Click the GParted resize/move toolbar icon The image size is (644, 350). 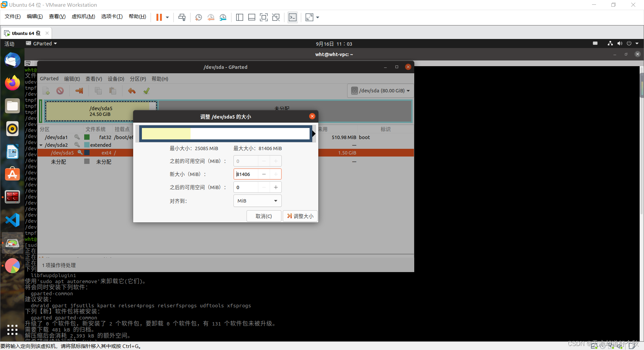tap(79, 91)
